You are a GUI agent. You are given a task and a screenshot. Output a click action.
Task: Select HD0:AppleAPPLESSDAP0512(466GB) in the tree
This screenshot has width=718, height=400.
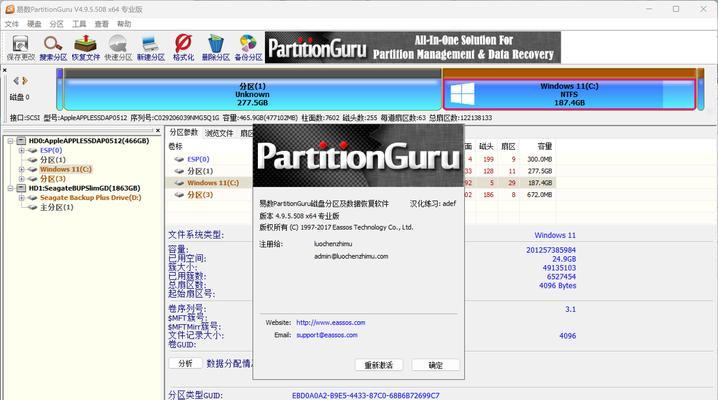pos(89,141)
